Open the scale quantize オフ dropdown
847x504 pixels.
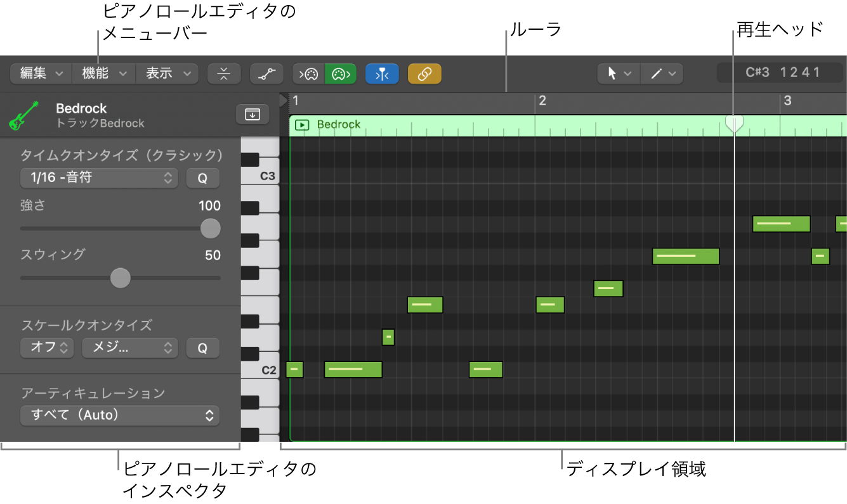pyautogui.click(x=46, y=347)
